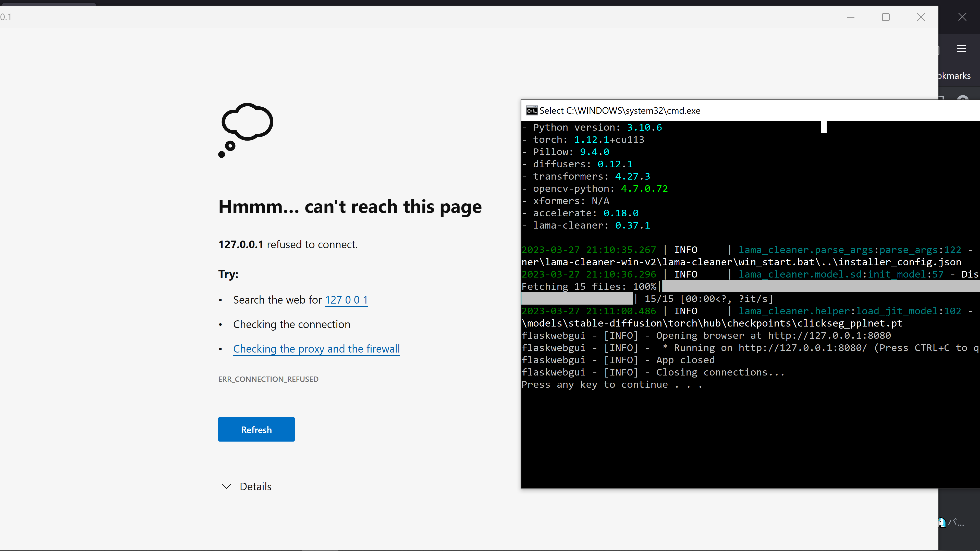The width and height of the screenshot is (980, 551).
Task: Click the 'accelerate: 0.18.0' line
Action: (580, 213)
